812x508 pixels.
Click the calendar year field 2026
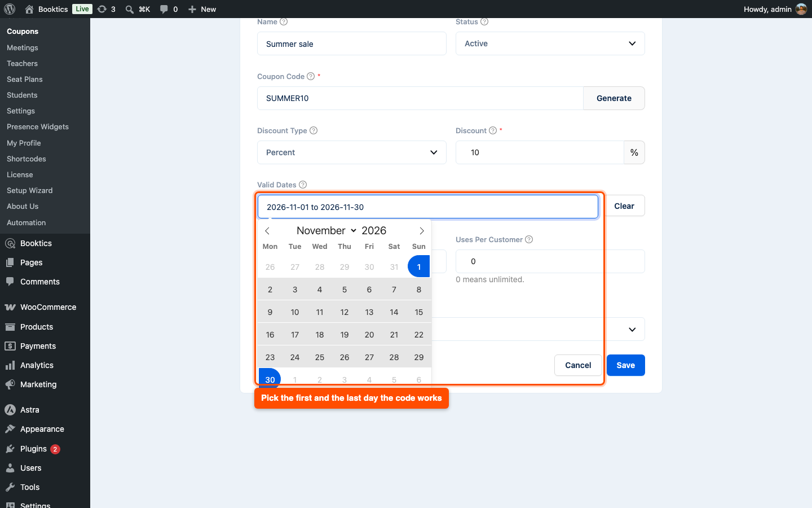(374, 230)
